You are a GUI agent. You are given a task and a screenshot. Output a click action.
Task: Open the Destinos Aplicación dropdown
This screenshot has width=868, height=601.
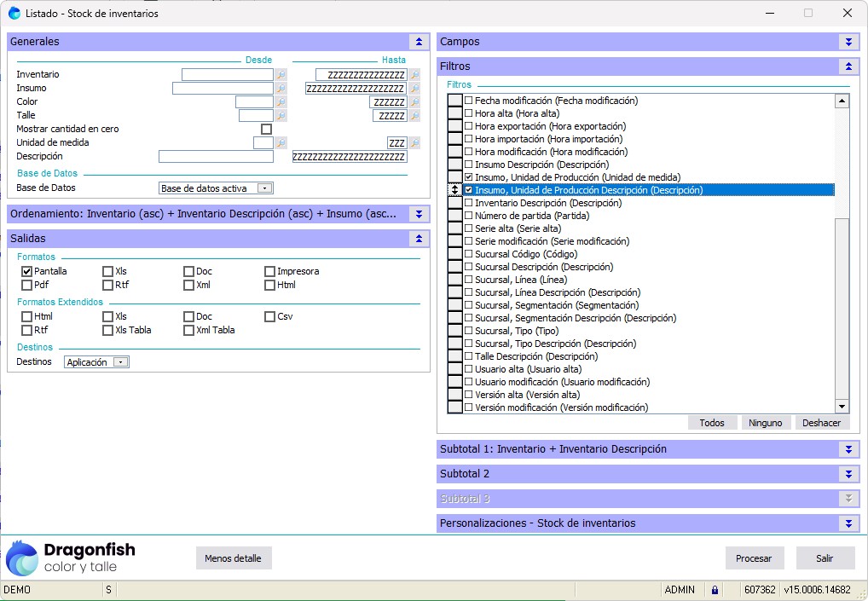[120, 362]
